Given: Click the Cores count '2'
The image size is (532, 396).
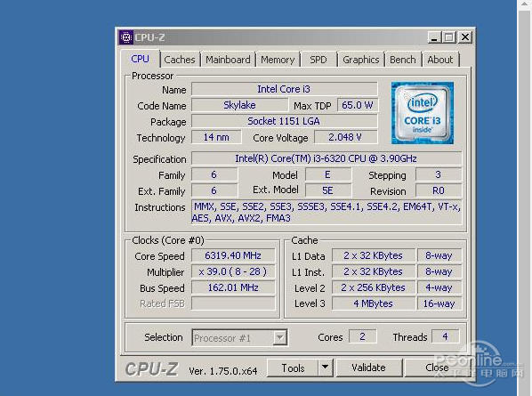Looking at the screenshot, I should pos(362,336).
